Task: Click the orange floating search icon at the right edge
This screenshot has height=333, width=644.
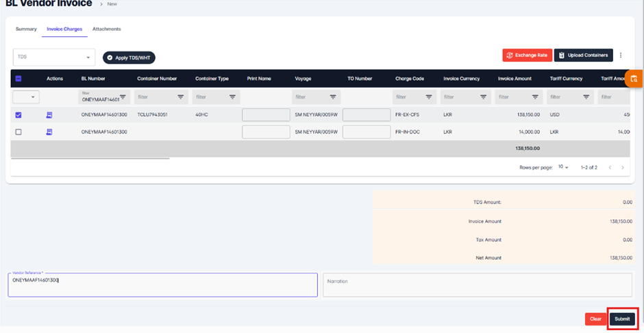Action: click(634, 79)
